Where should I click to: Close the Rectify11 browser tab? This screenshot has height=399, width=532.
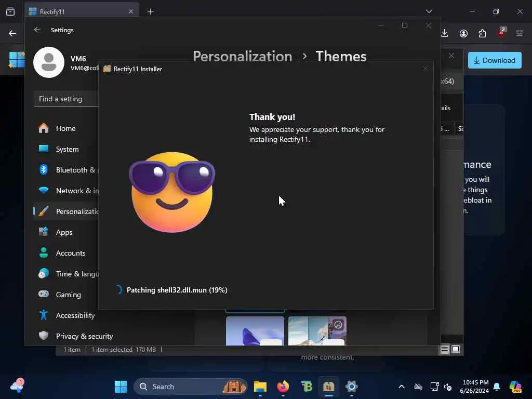tap(131, 11)
